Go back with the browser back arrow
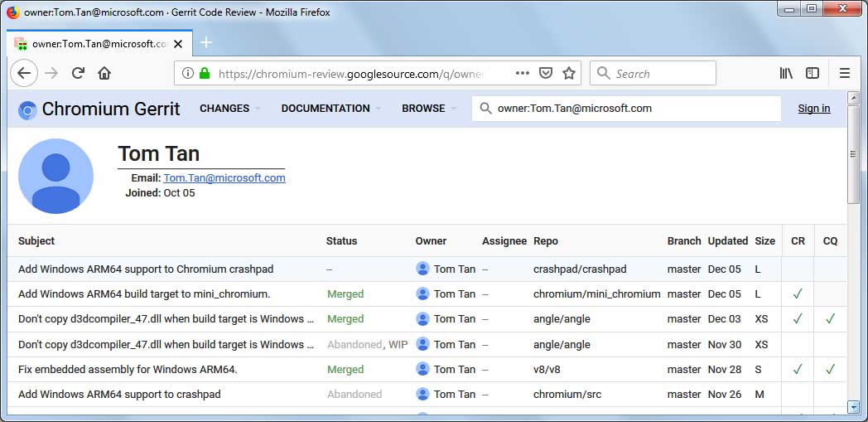This screenshot has width=868, height=422. (24, 73)
